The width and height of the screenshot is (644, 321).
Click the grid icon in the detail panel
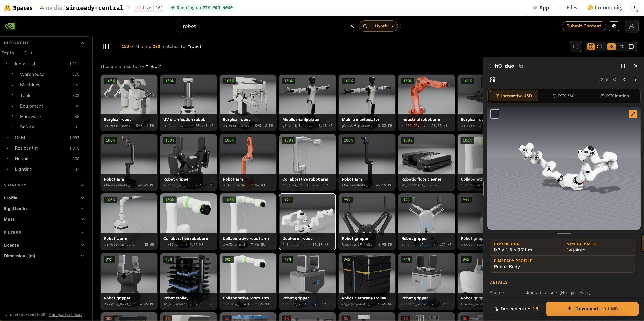[492, 80]
